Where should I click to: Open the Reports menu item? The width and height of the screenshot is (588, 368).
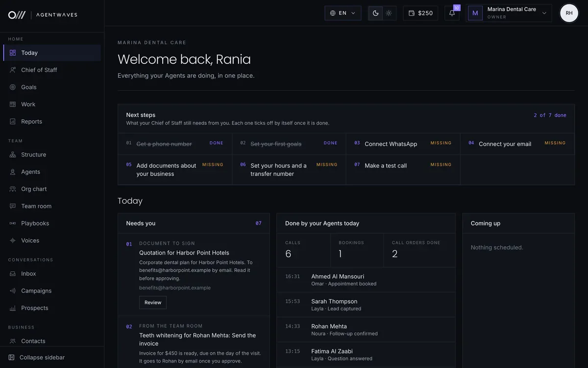point(52,122)
